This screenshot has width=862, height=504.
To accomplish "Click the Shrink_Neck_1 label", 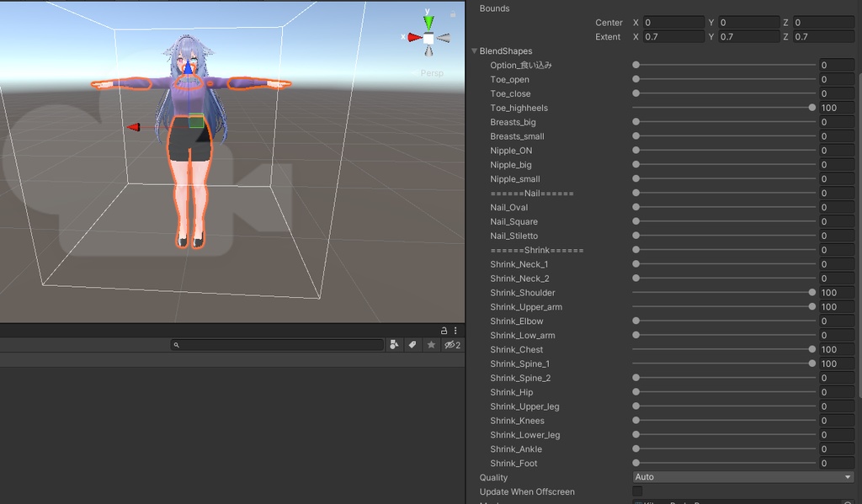I will [519, 264].
